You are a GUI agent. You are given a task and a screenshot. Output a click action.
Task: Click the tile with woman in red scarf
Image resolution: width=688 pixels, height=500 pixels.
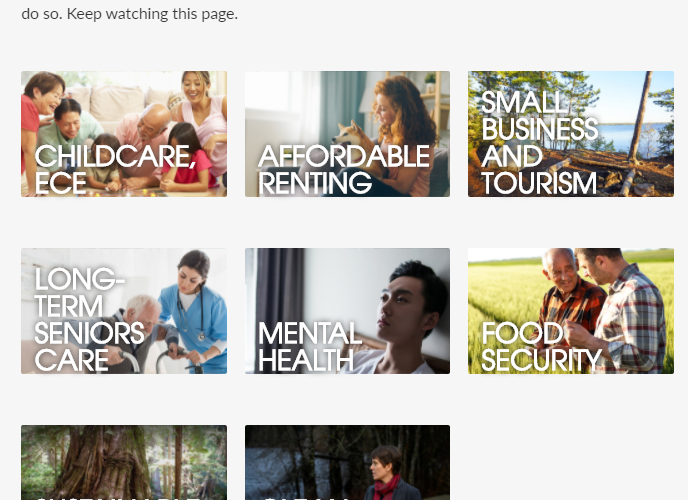(347, 462)
